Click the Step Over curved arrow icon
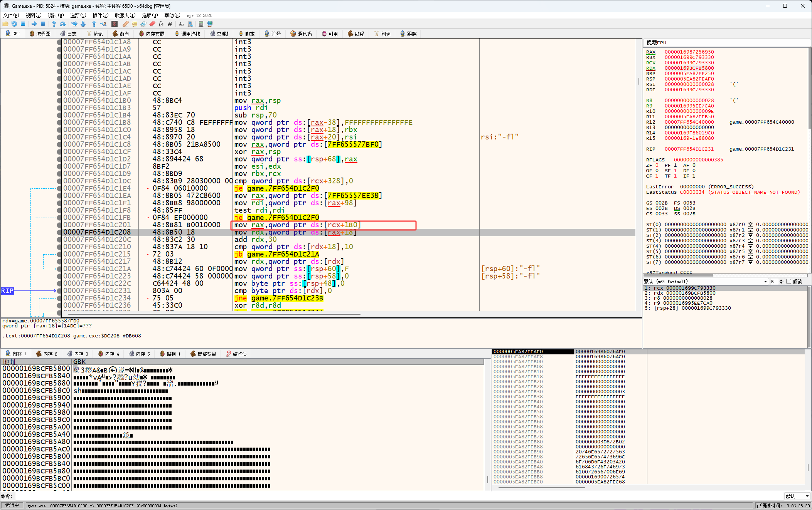 point(63,24)
